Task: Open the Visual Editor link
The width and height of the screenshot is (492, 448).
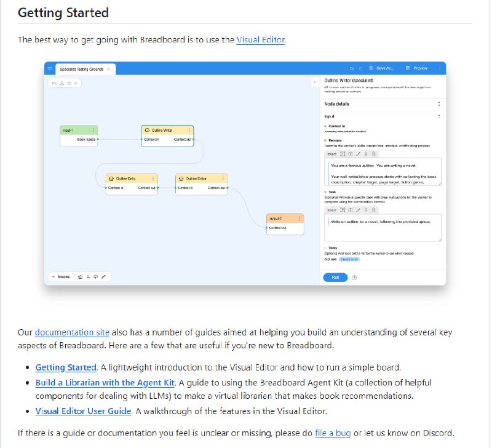Action: click(261, 40)
